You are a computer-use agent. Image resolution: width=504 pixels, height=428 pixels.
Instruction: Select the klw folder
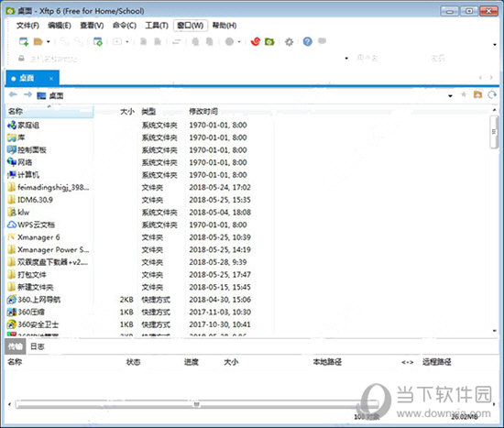pos(18,213)
